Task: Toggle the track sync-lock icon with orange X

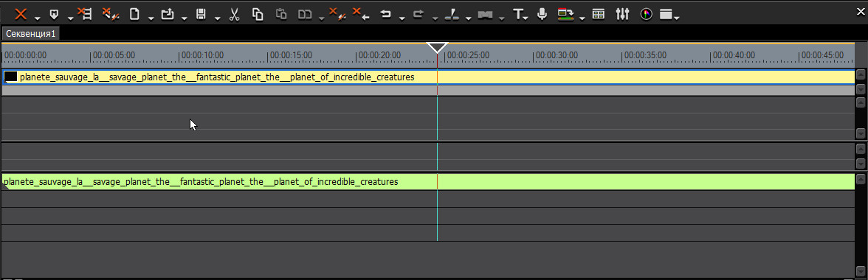Action: click(84, 14)
